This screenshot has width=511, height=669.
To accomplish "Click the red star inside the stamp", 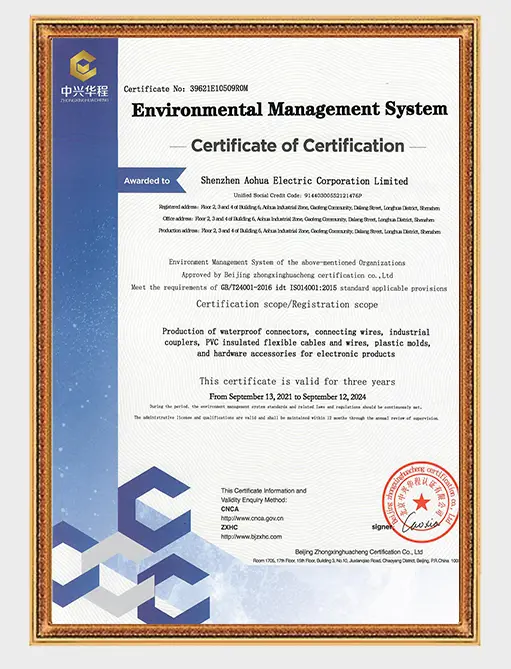I will [x=421, y=502].
